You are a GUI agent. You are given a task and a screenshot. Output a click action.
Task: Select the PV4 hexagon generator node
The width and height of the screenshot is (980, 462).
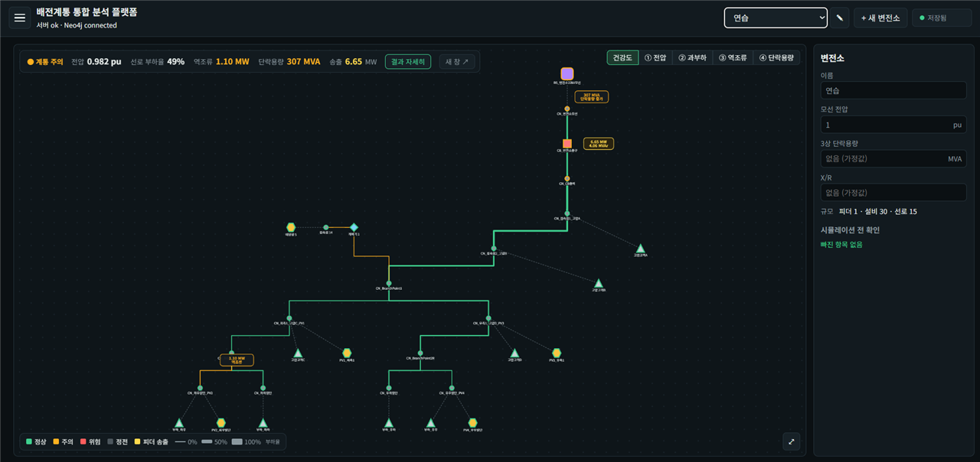tap(473, 423)
